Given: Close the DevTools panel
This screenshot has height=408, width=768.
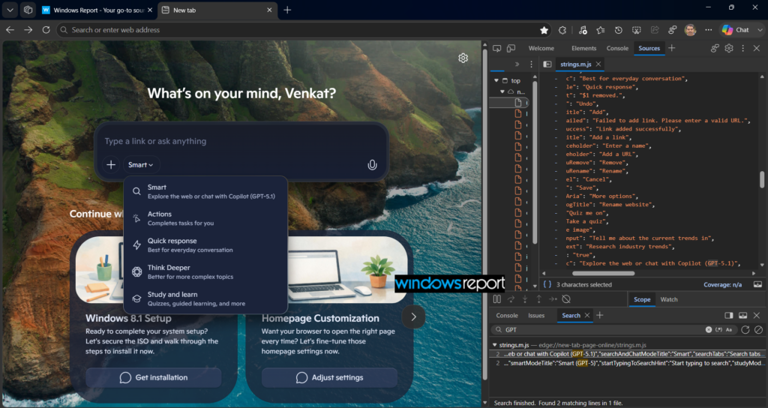Looking at the screenshot, I should click(x=757, y=48).
